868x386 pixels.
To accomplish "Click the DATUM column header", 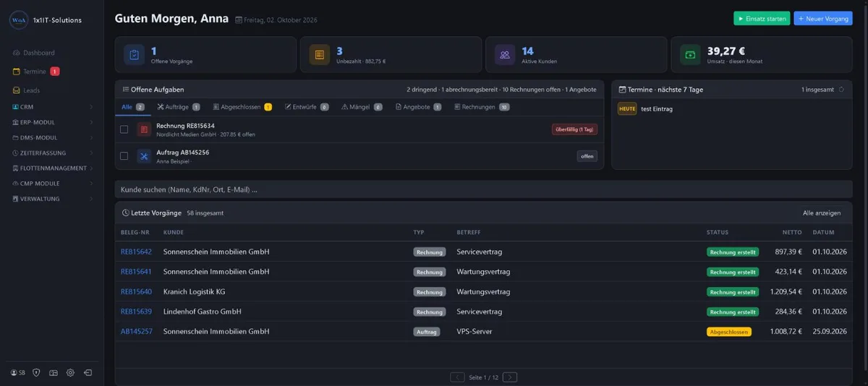I will 823,233.
